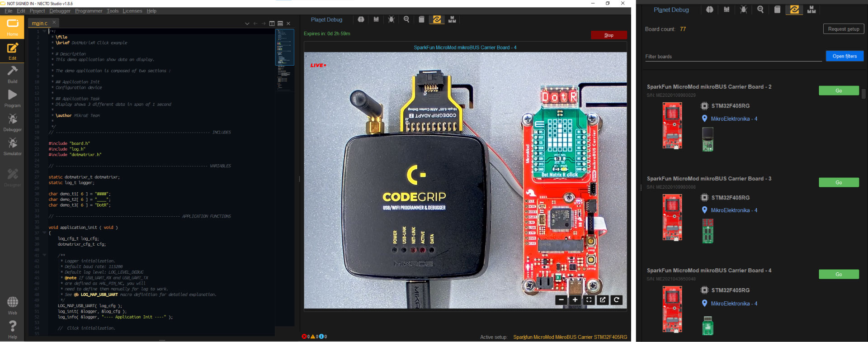Open the Licenses menu
Viewport: 868px width, 342px height.
pos(132,11)
